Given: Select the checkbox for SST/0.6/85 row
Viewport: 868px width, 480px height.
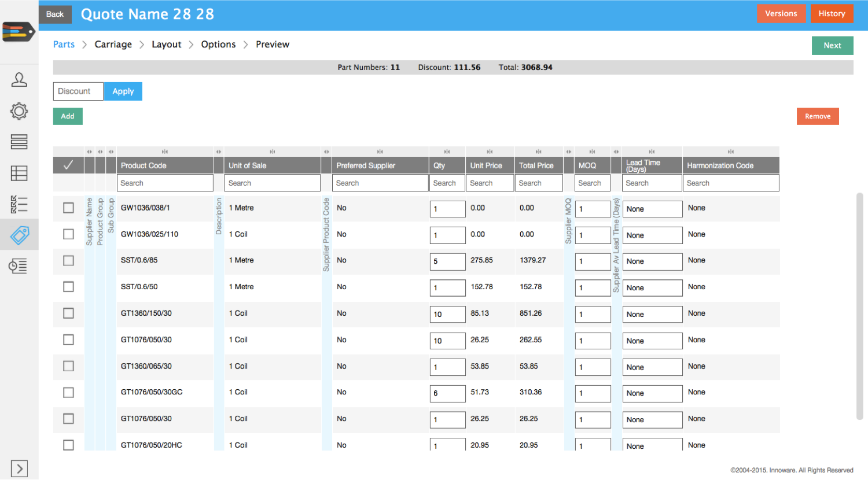Looking at the screenshot, I should [68, 261].
